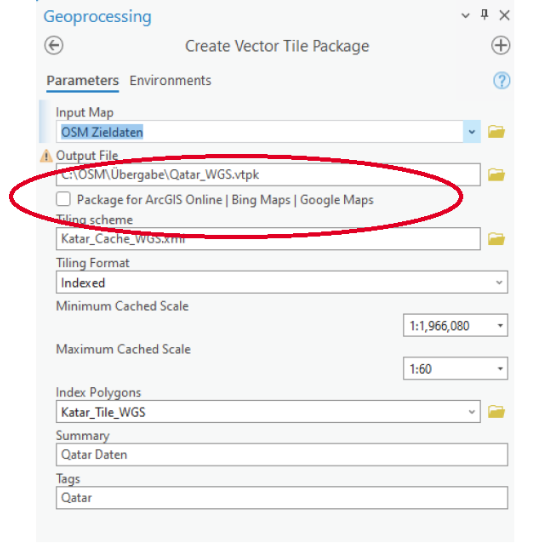
Task: Pin the Geoprocessing pane with auto-hide
Action: [484, 15]
